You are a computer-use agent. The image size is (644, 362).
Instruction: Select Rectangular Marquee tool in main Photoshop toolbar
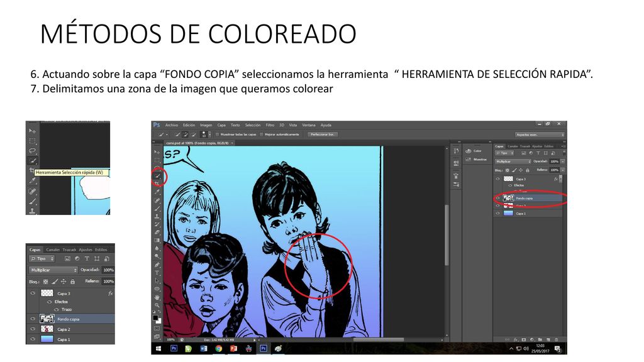[157, 160]
